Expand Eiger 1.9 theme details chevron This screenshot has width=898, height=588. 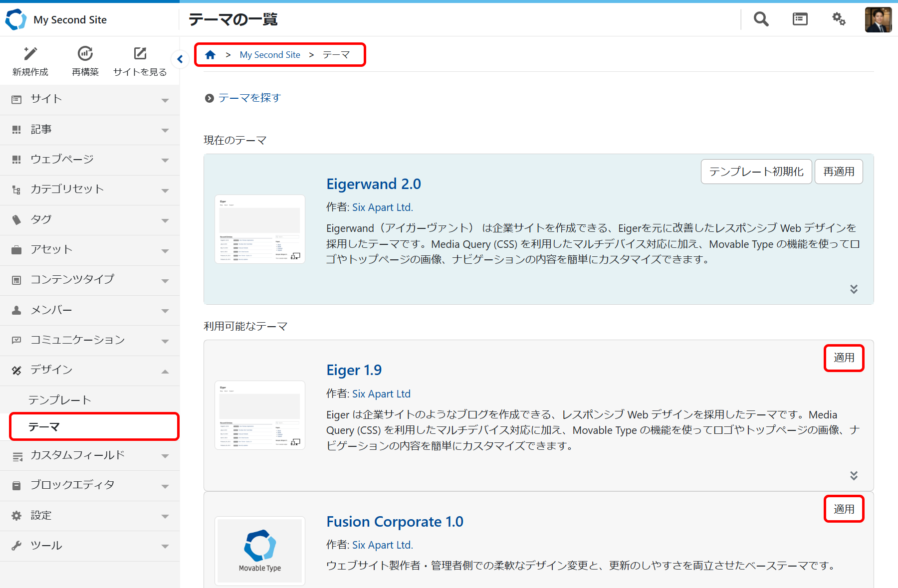(x=854, y=476)
